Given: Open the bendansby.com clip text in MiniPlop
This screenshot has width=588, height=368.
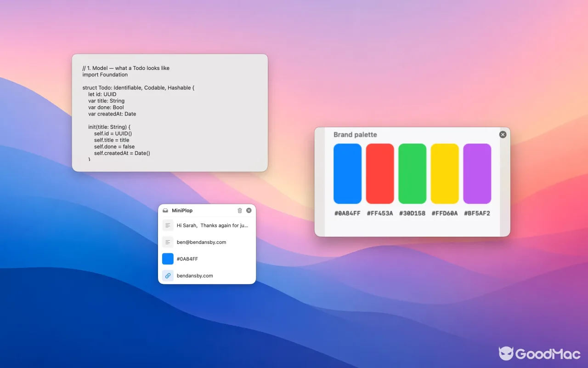Looking at the screenshot, I should tap(195, 276).
